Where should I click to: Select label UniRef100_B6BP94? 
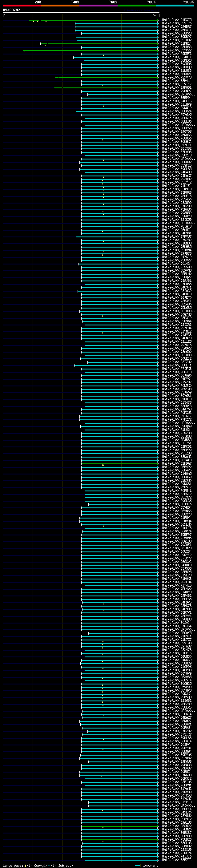[x=177, y=98]
